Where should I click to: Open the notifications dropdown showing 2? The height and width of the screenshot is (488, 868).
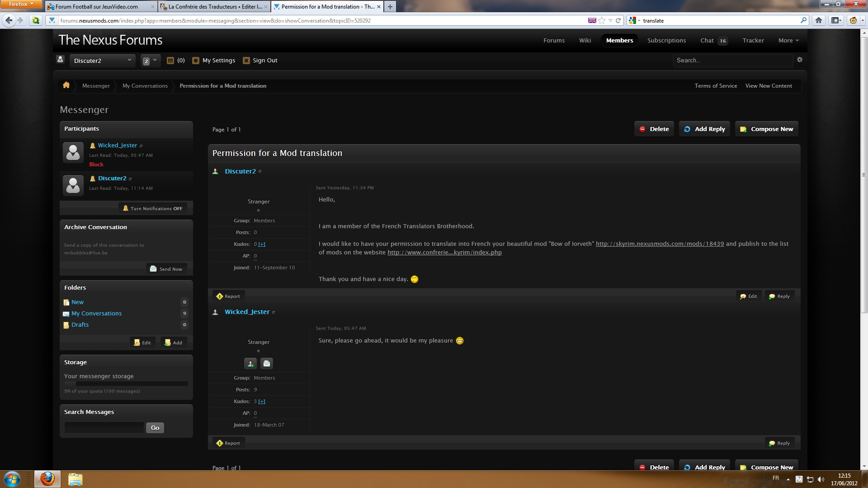point(150,61)
